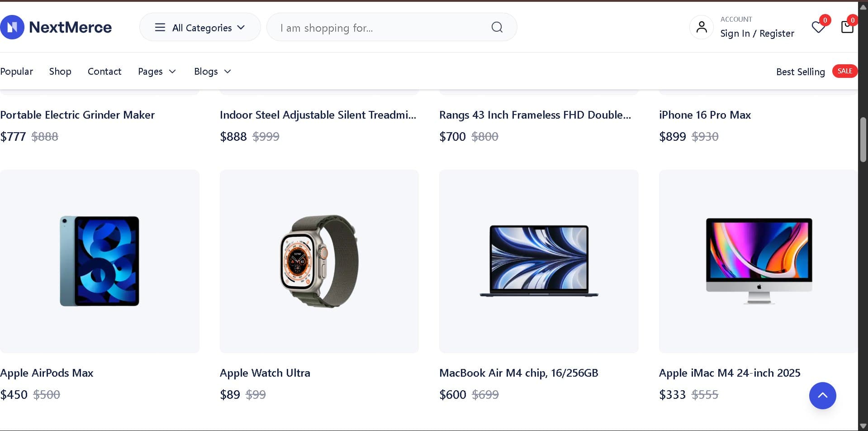This screenshot has height=431, width=868.
Task: Click the scrollbar down arrow
Action: pos(863,425)
